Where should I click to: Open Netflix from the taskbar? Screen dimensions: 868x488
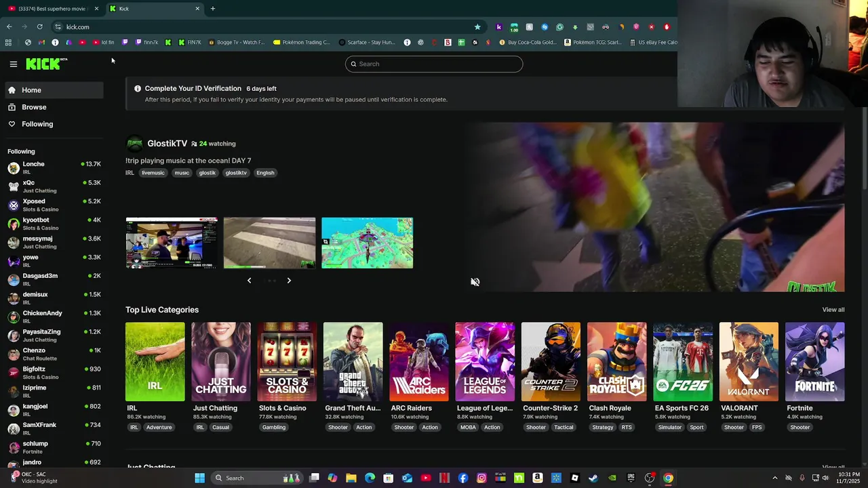(x=444, y=478)
